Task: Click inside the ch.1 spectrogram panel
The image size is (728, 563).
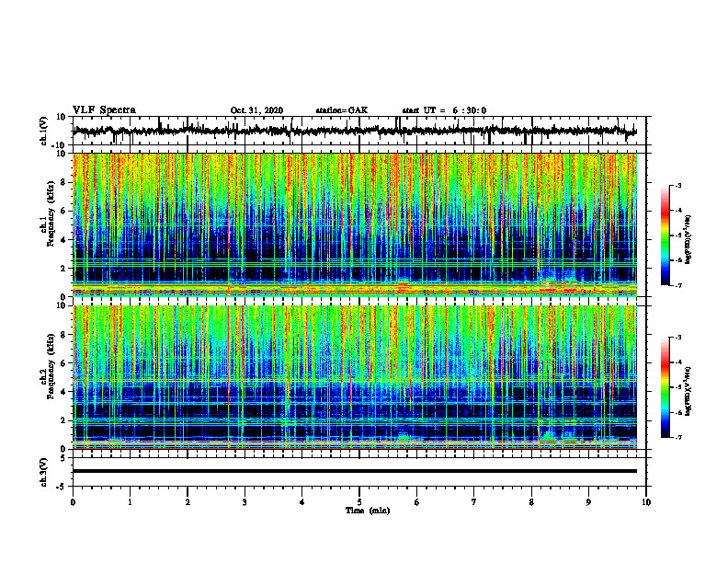Action: [355, 224]
